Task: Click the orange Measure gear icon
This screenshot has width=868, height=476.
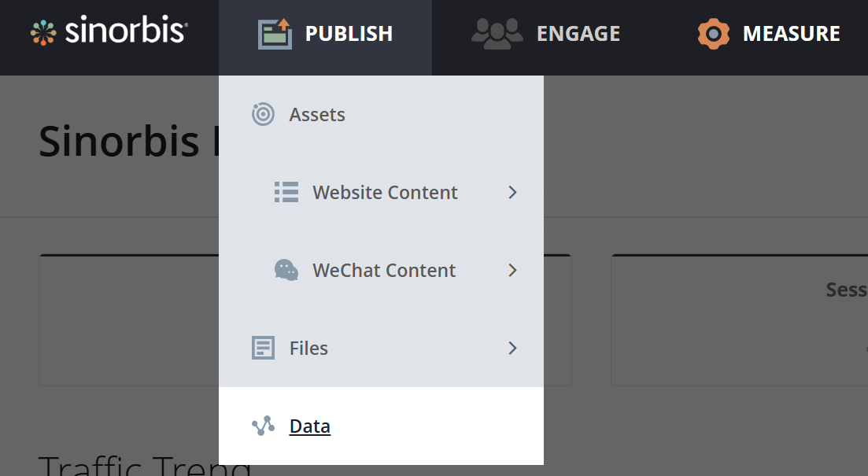Action: [x=714, y=34]
